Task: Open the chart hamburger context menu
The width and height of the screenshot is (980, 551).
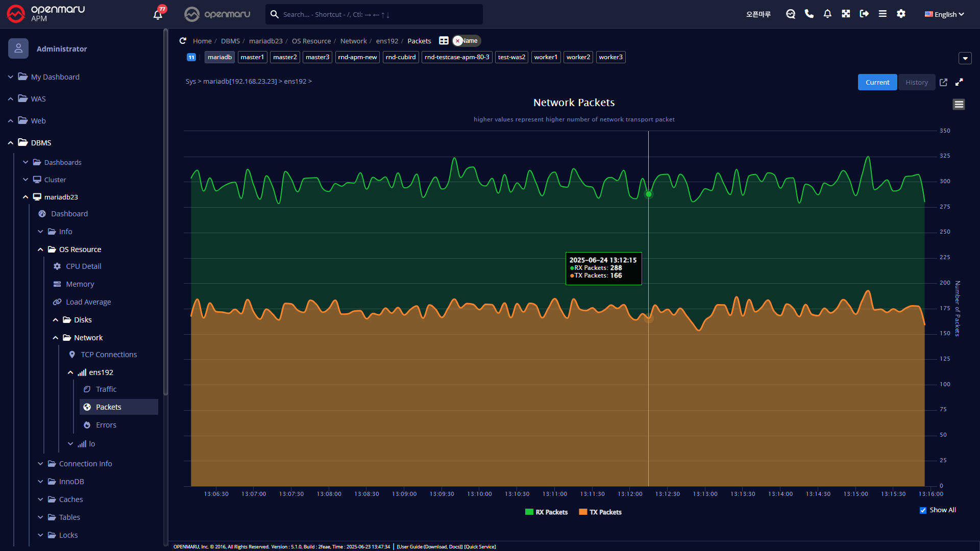Action: (x=959, y=105)
